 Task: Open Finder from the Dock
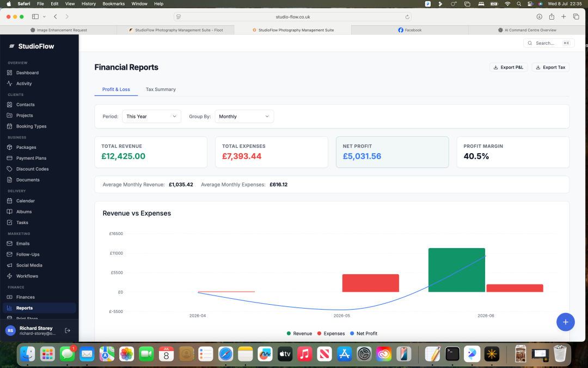[27, 354]
